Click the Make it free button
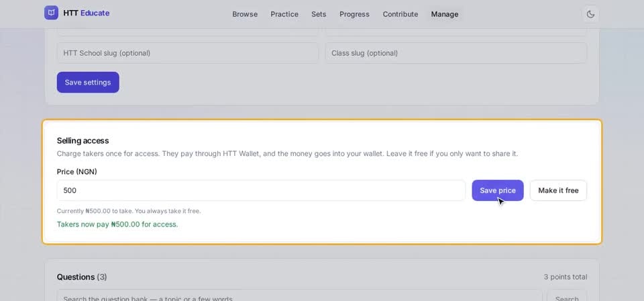 point(558,190)
